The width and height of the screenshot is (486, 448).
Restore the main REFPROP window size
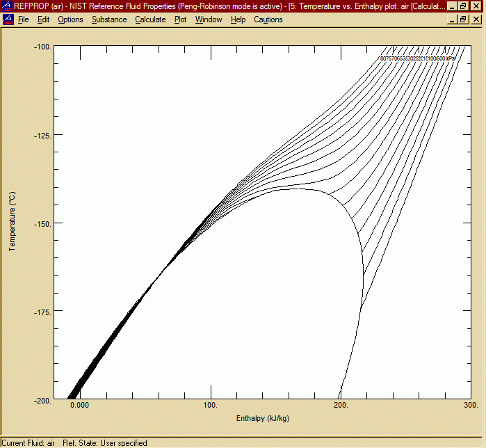[464, 6]
